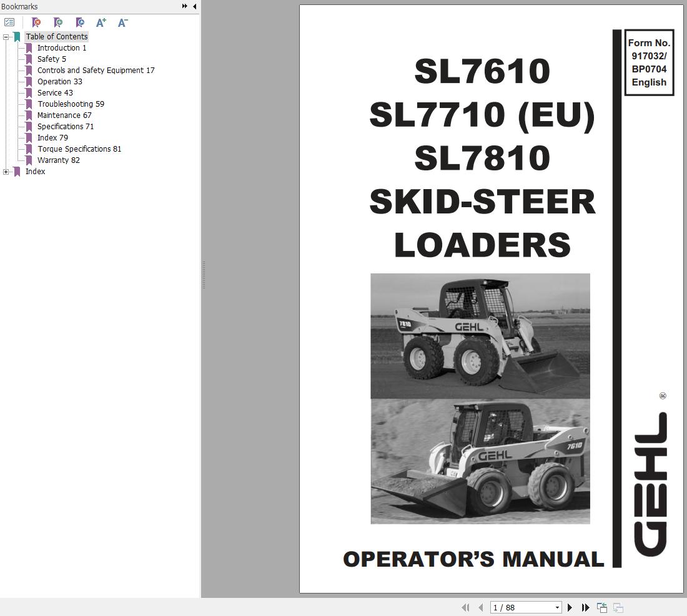
Task: Go to the first page
Action: point(465,607)
